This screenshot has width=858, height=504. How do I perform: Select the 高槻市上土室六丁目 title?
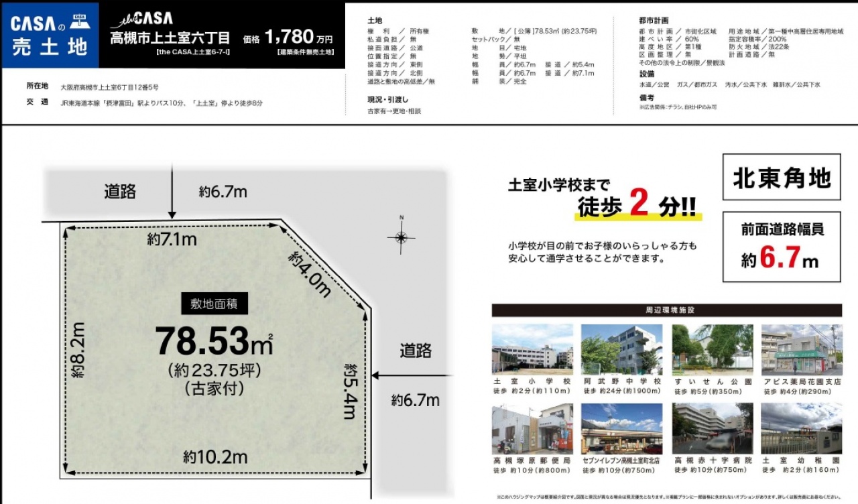[x=170, y=38]
